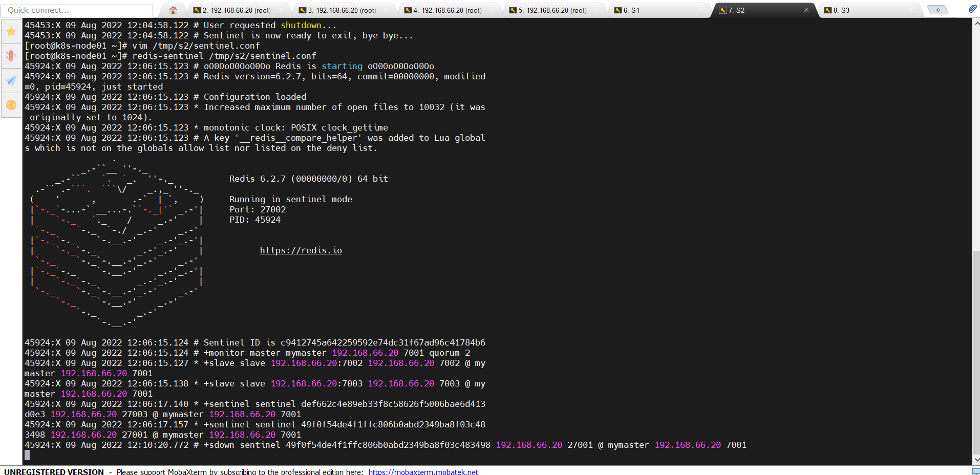980x475 pixels.
Task: Click the 'vim /tmp/s2/sentinel.conf' command
Action: pos(196,46)
